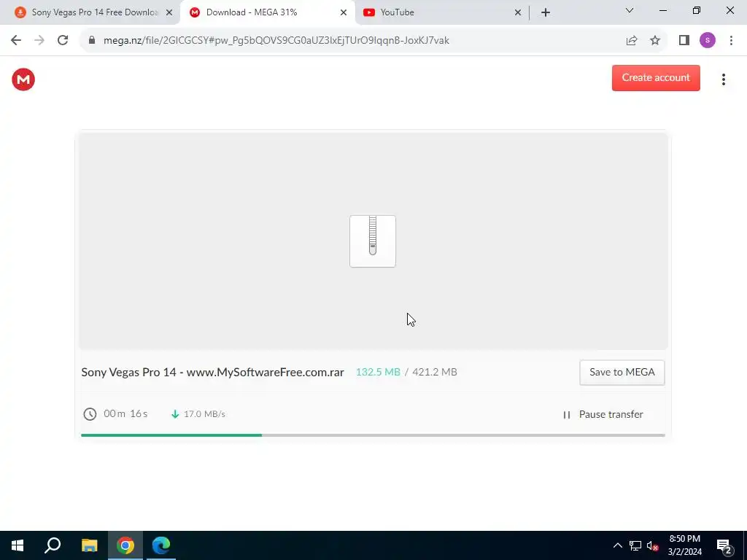This screenshot has width=747, height=560.
Task: Go forward in browser history
Action: [39, 40]
